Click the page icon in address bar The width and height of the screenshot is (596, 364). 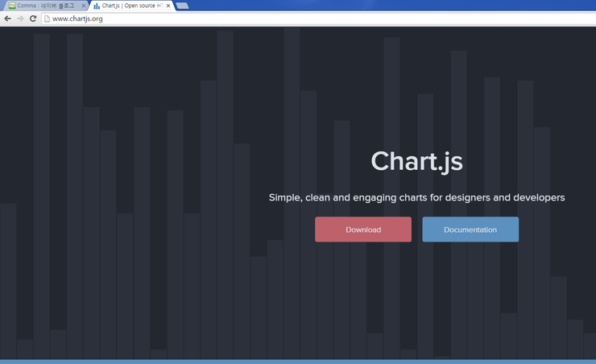(x=48, y=19)
